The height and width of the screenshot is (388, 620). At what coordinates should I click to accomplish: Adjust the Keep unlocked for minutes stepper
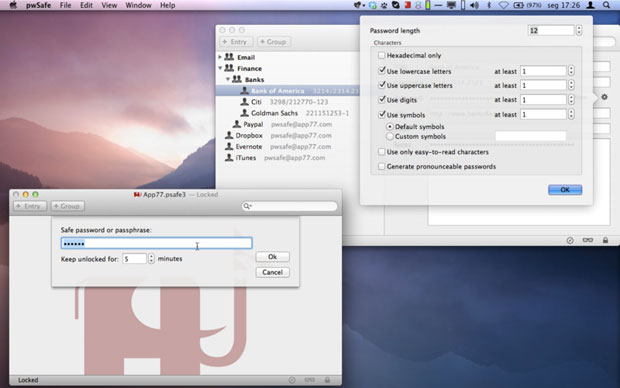151,259
